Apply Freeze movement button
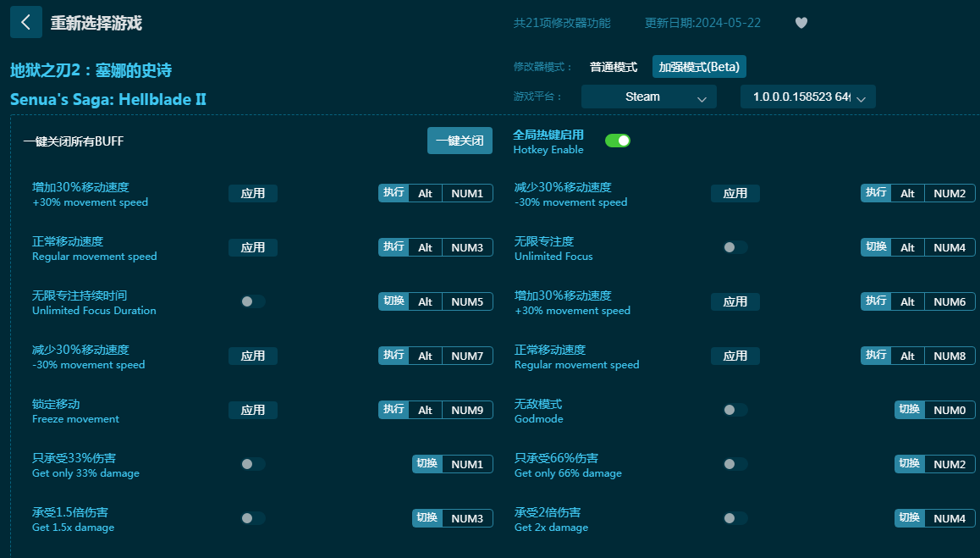The image size is (980, 558). (x=253, y=411)
